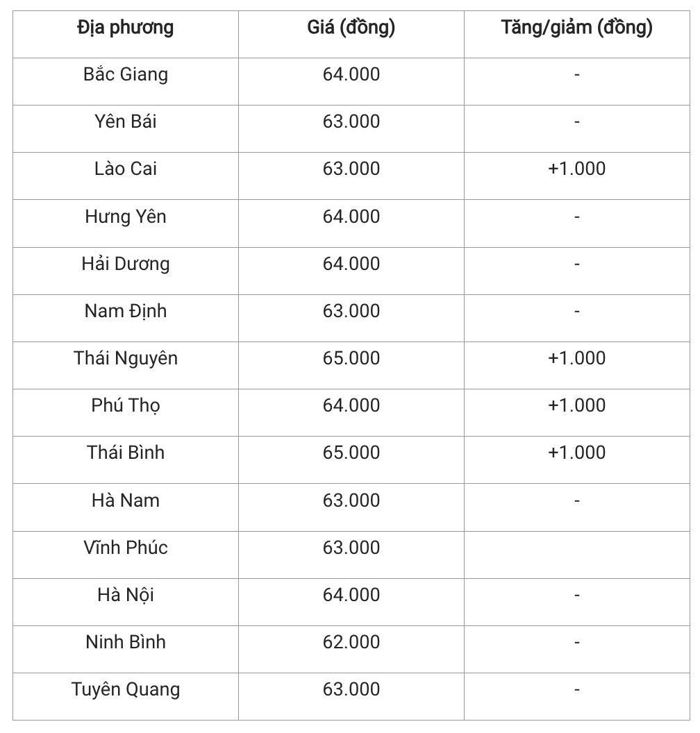Image resolution: width=700 pixels, height=733 pixels.
Task: Select the Phú Thọ cell
Action: pos(126,405)
